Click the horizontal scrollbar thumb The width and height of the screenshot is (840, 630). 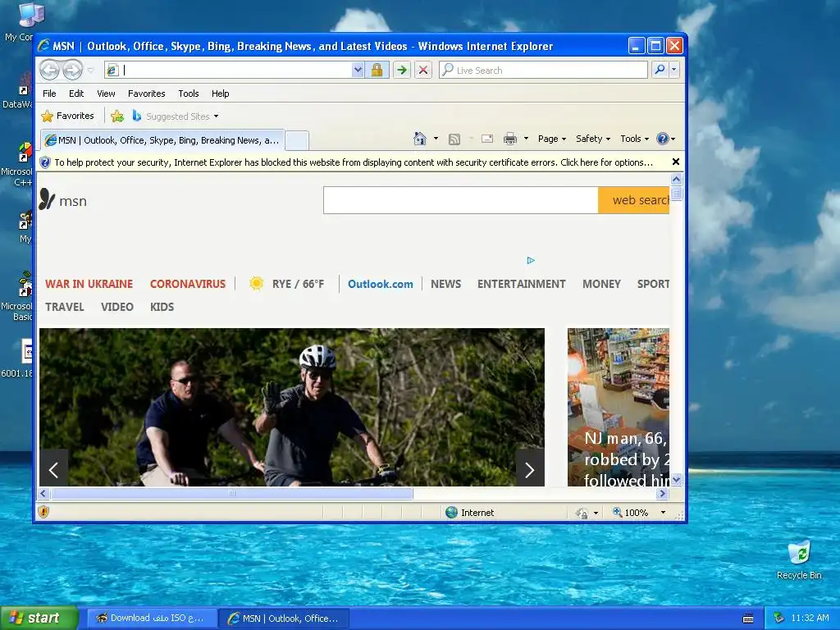pyautogui.click(x=231, y=493)
